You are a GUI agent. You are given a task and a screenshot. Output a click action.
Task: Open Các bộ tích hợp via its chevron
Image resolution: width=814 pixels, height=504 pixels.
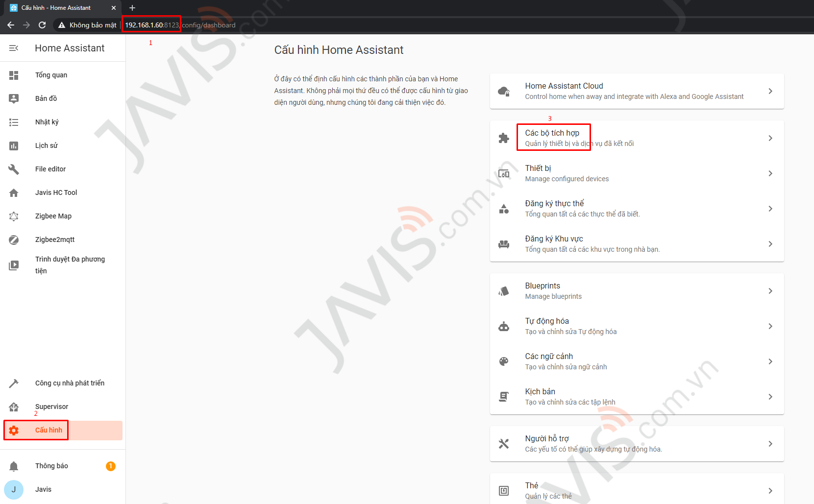pyautogui.click(x=770, y=138)
